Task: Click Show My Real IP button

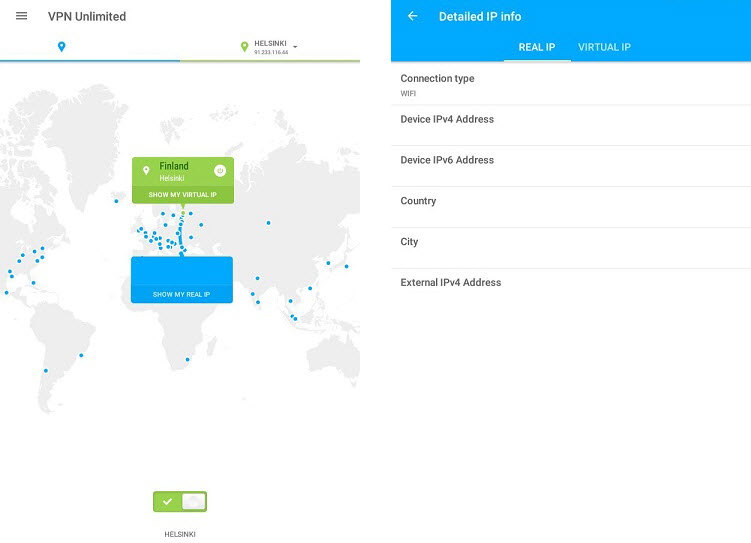Action: (x=182, y=294)
